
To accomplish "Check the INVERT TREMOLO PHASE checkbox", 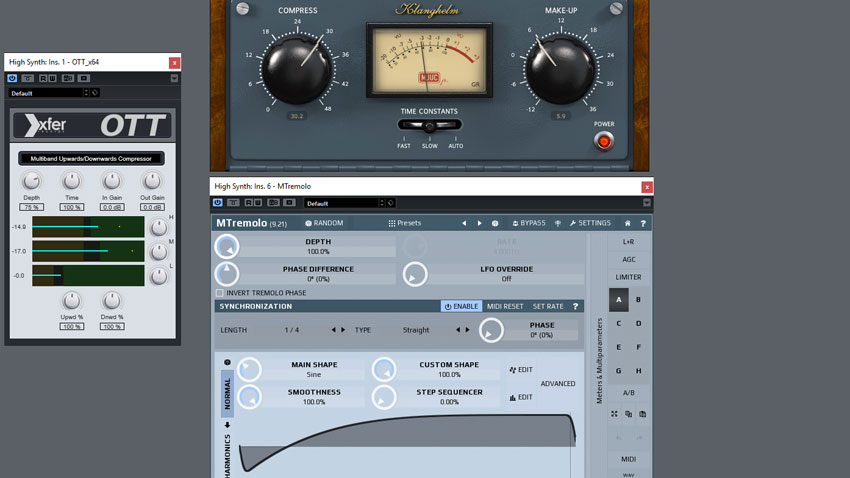I will tap(220, 293).
